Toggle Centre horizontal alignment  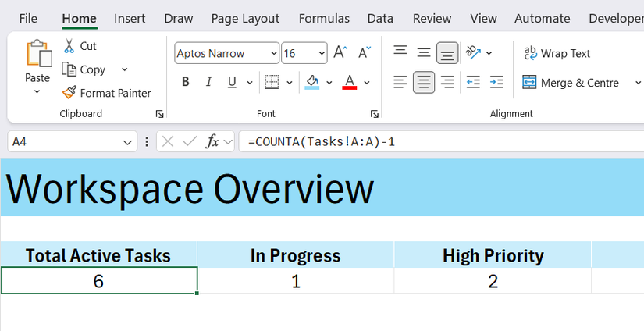point(424,82)
